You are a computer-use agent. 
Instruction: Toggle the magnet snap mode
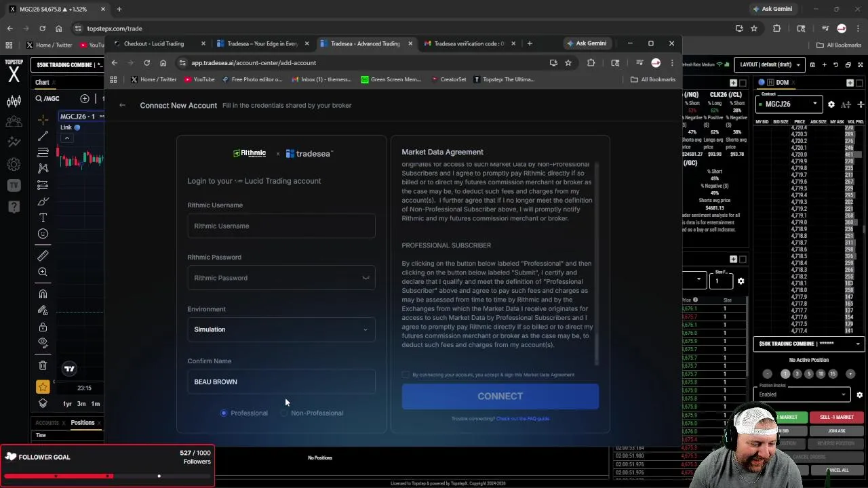coord(43,294)
